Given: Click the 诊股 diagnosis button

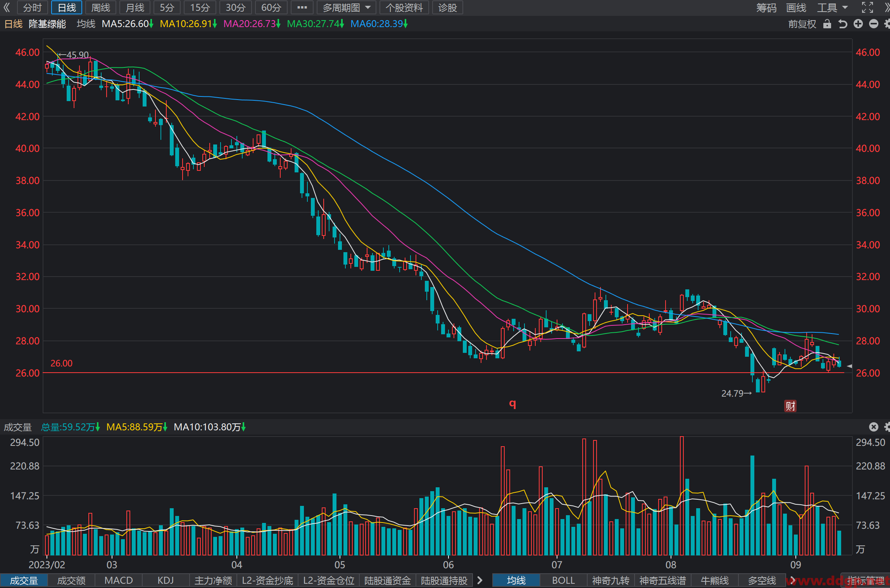Looking at the screenshot, I should click(448, 7).
